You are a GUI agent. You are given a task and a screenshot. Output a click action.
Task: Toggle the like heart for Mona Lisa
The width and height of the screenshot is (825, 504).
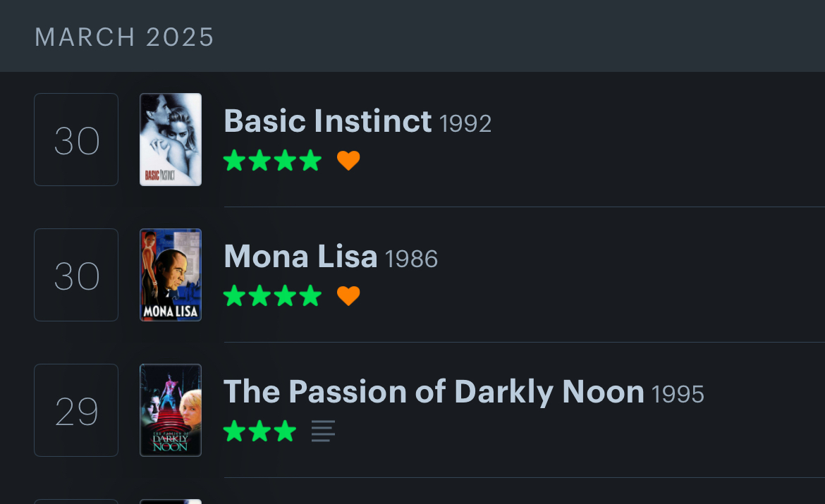pyautogui.click(x=348, y=296)
